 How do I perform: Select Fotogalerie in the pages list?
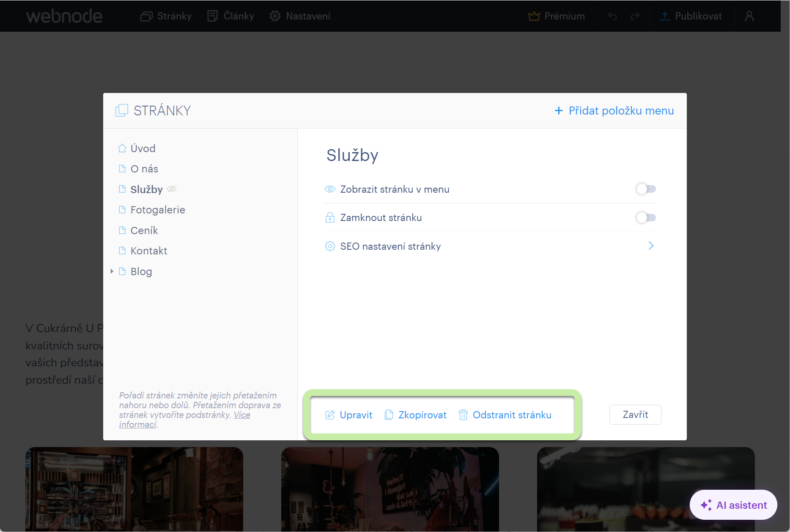pos(158,210)
